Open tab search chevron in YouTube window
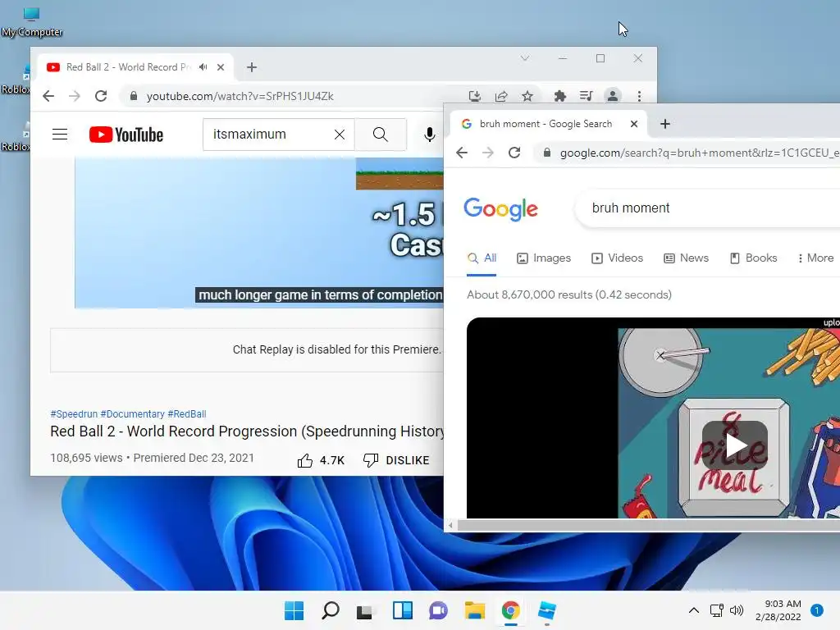This screenshot has height=630, width=840. click(525, 58)
